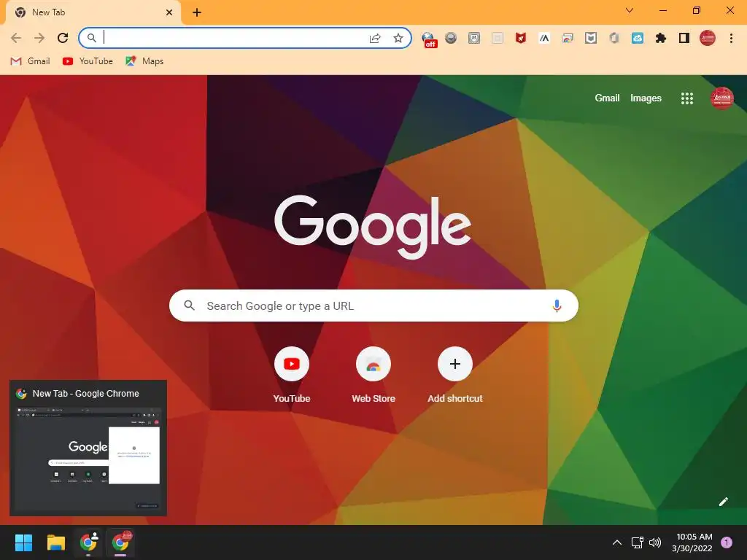Image resolution: width=747 pixels, height=560 pixels.
Task: Toggle the Chrome side panel
Action: tap(684, 38)
